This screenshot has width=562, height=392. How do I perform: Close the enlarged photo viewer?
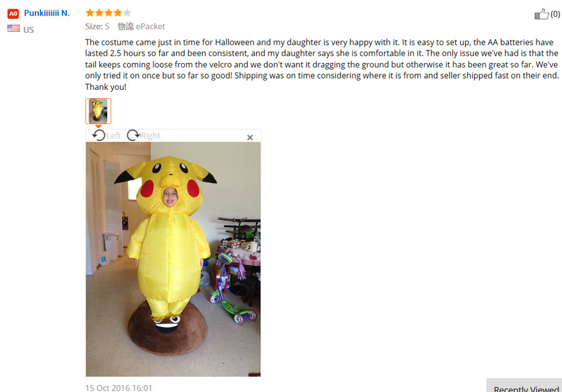(250, 137)
